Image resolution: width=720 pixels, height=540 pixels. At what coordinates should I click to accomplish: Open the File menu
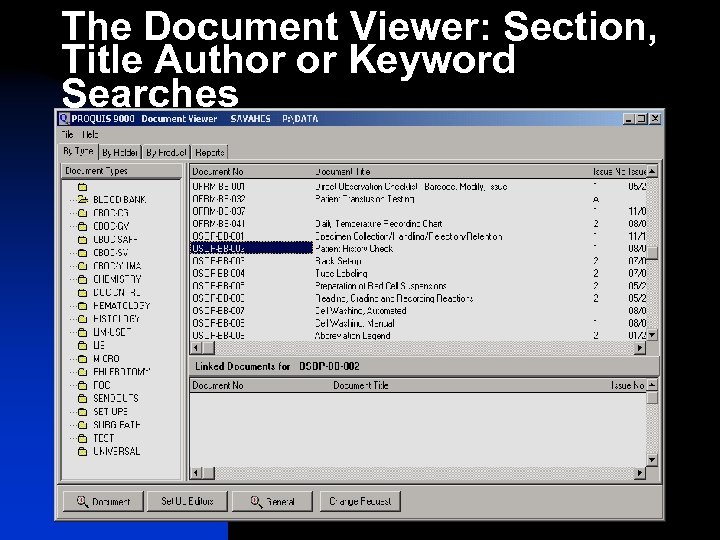(68, 135)
